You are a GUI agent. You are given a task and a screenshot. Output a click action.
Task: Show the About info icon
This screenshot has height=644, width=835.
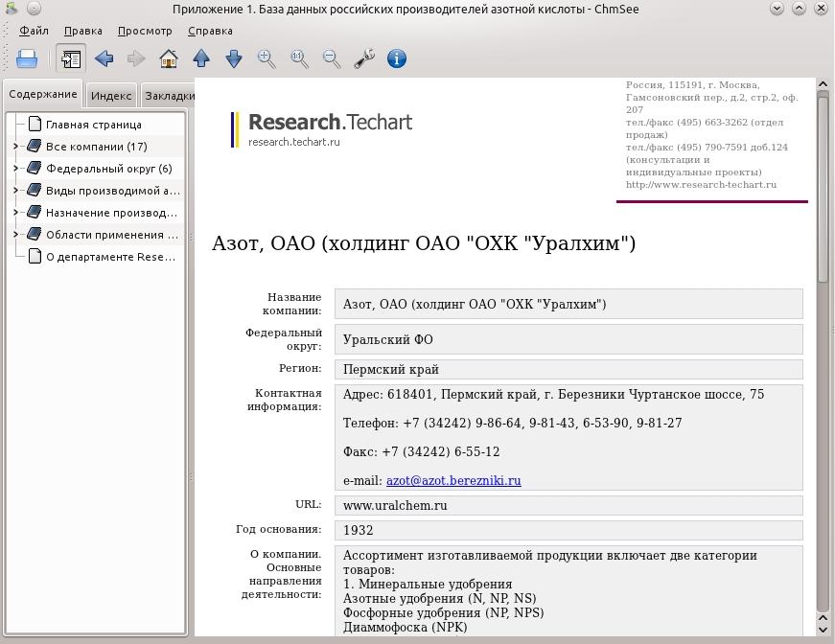click(x=397, y=58)
